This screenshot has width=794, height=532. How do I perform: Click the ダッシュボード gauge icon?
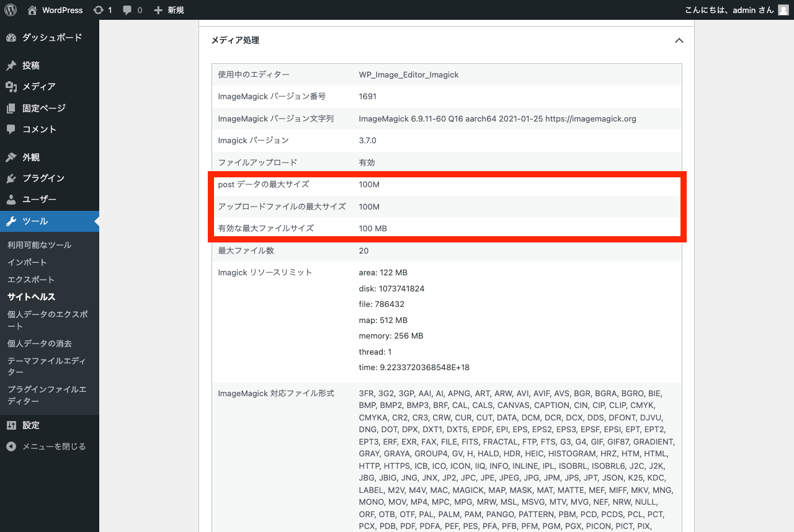tap(11, 37)
